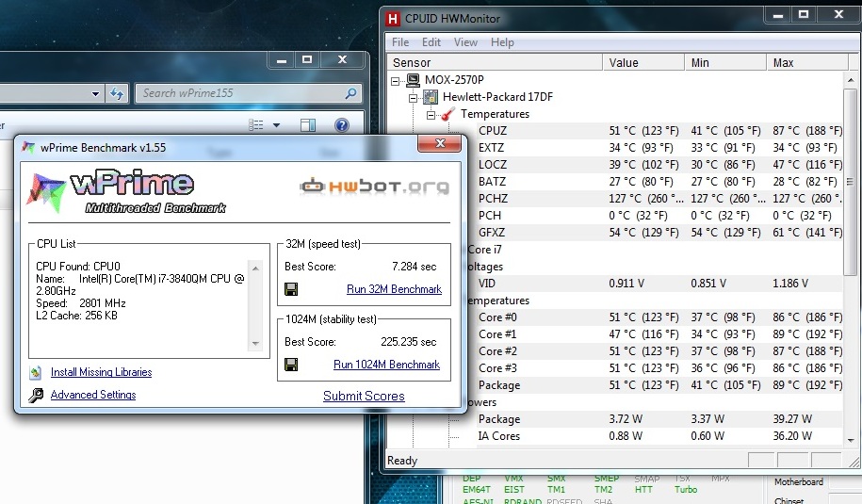Collapse the first Temperatures node
This screenshot has height=504, width=862.
431,115
